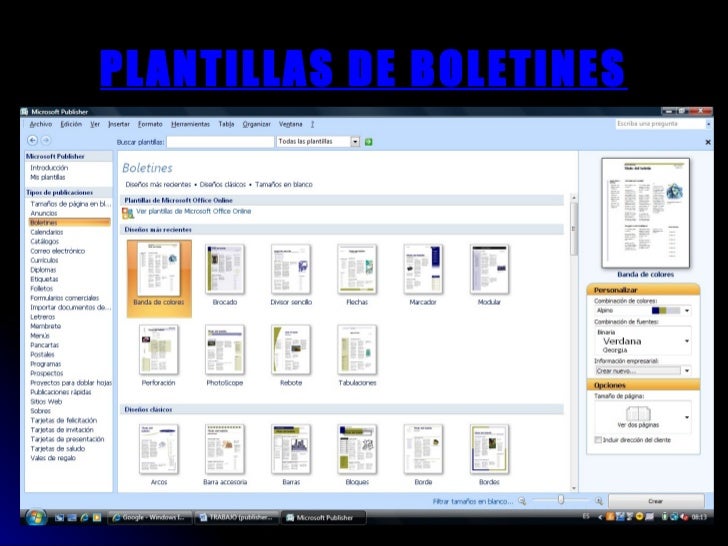
Task: Click the green search go arrow
Action: tap(369, 142)
